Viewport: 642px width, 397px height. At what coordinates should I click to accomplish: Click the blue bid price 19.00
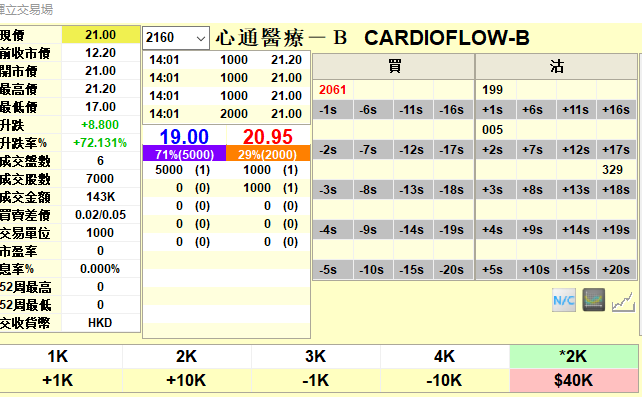coord(184,136)
